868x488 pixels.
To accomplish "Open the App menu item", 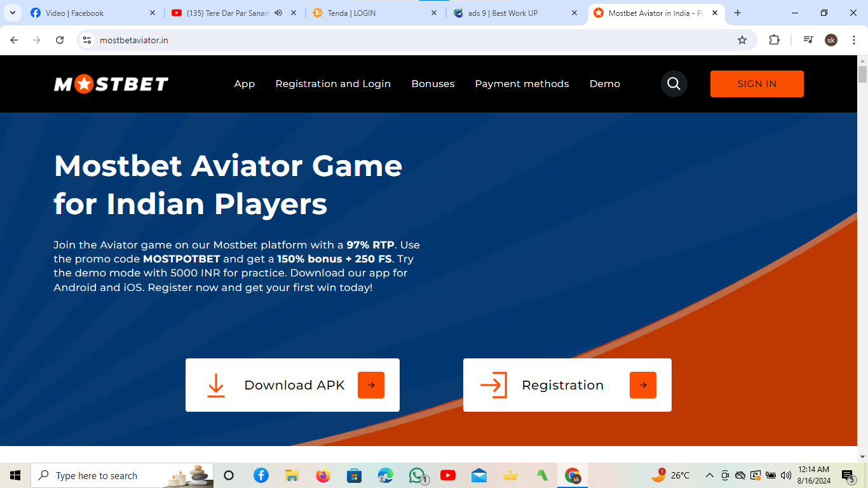I will pos(245,84).
